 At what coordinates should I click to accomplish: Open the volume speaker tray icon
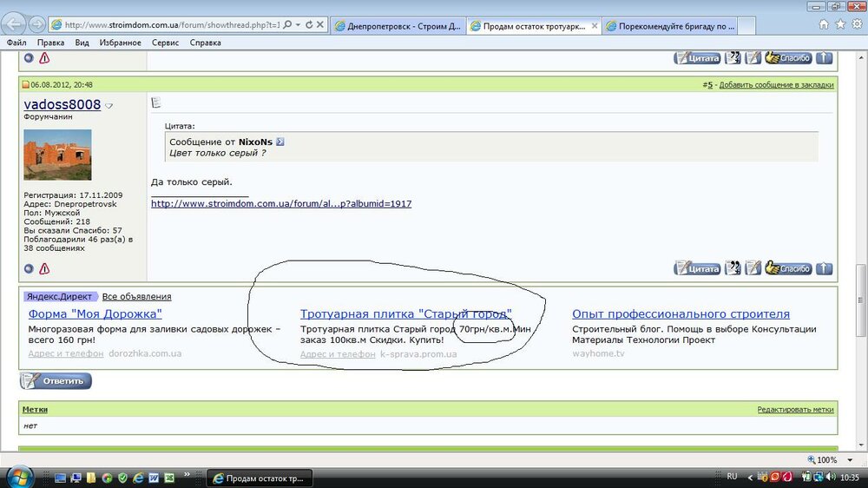(831, 477)
